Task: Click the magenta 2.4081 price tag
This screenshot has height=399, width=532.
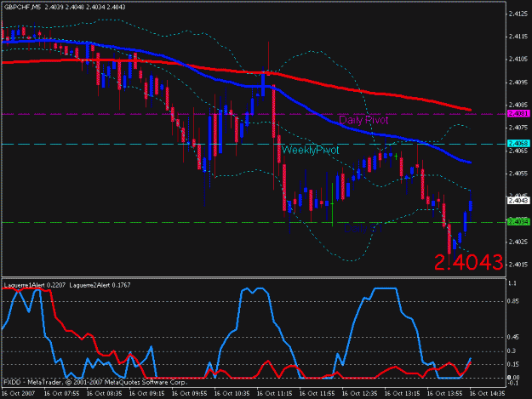Action: point(518,114)
